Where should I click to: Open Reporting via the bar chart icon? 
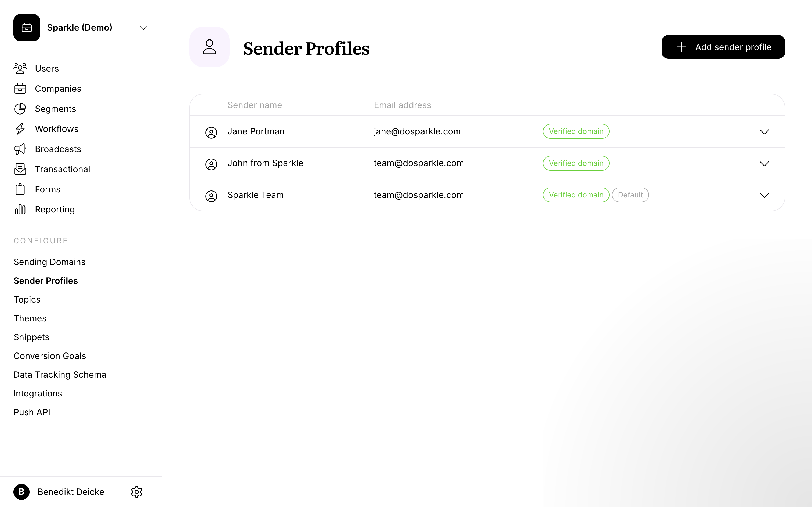(20, 209)
